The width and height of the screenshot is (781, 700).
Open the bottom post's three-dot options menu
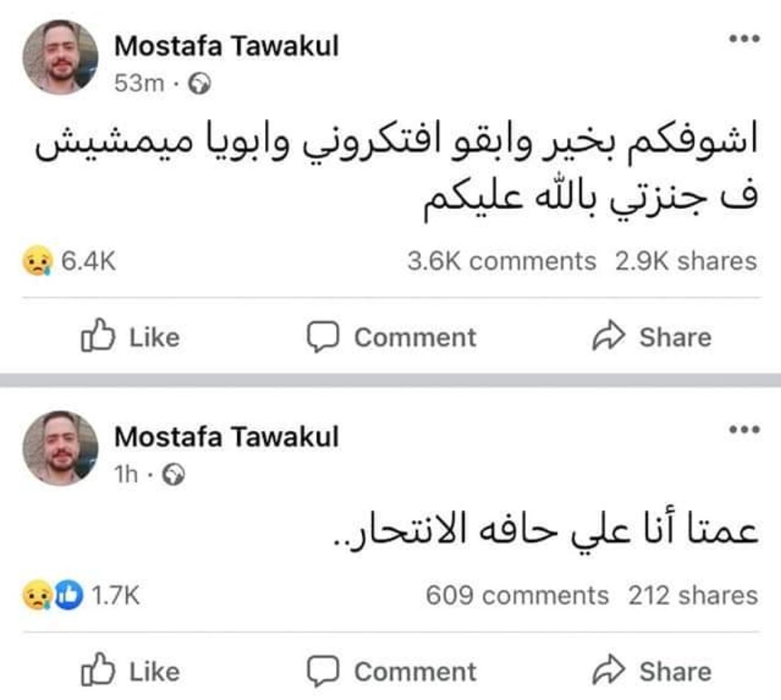[x=743, y=429]
